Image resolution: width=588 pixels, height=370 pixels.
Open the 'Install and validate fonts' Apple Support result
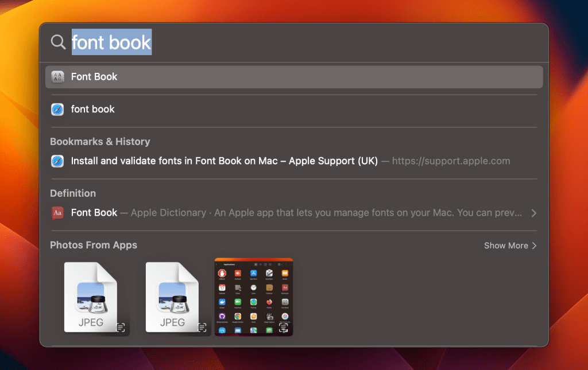224,161
